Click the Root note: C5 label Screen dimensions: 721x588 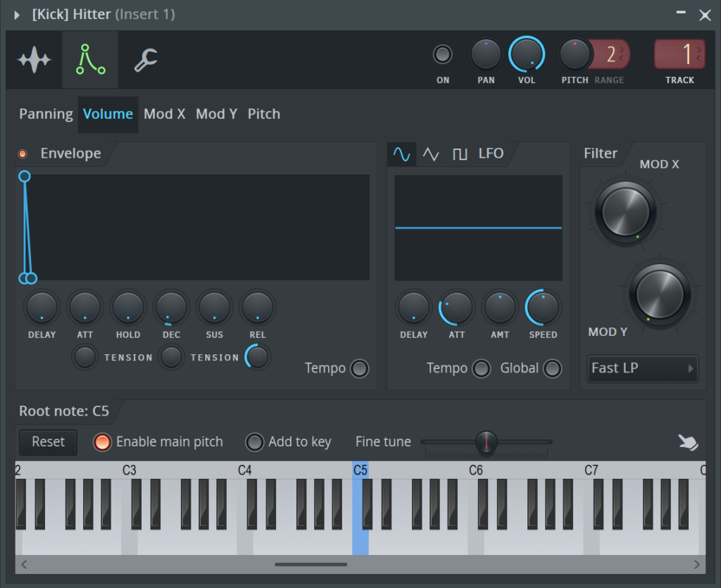(64, 411)
